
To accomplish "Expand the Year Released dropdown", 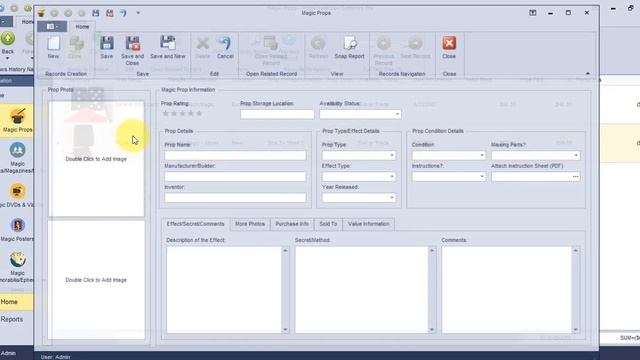I will (392, 198).
